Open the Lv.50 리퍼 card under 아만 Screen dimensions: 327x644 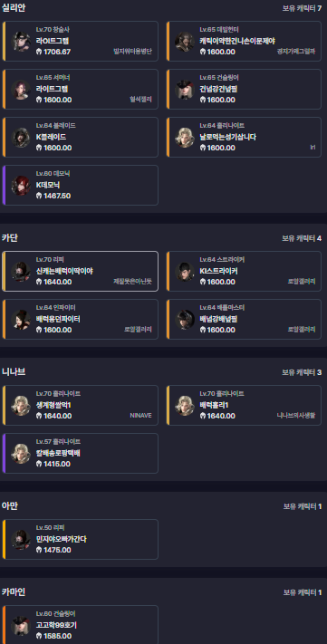(x=80, y=539)
